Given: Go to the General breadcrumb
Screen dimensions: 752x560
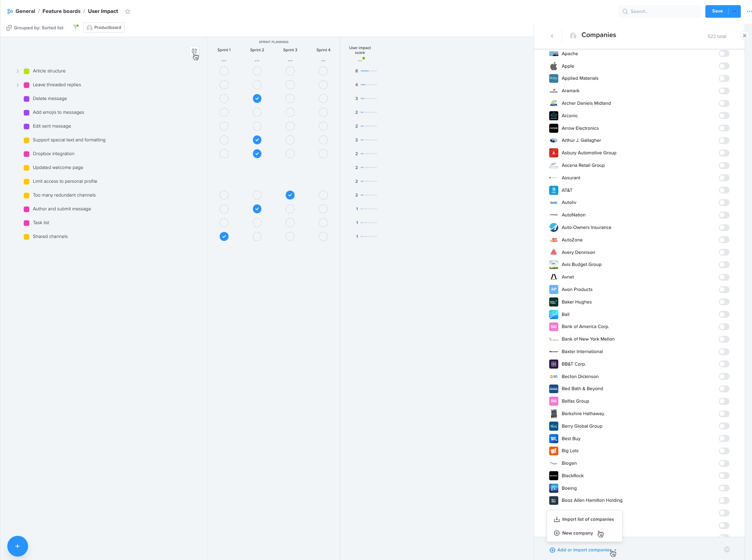Looking at the screenshot, I should 25,11.
